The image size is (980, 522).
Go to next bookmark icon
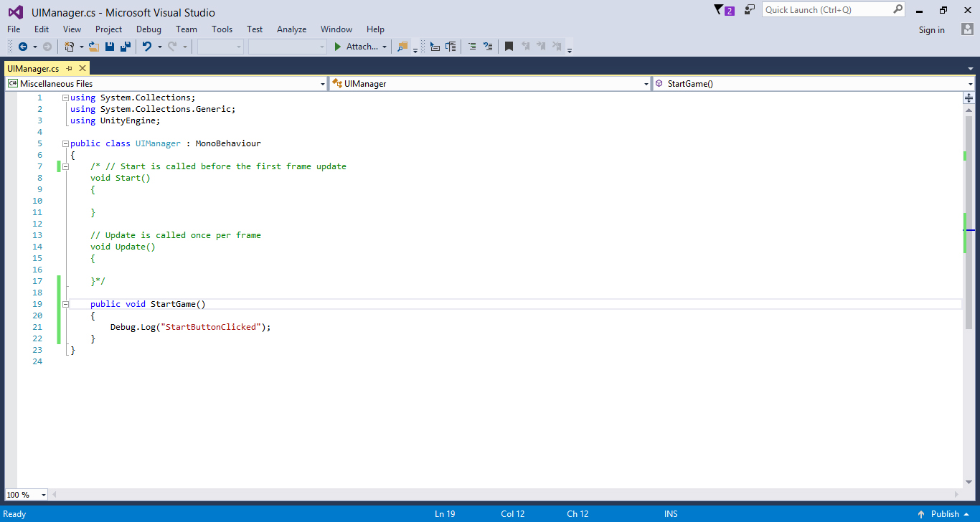click(x=541, y=47)
